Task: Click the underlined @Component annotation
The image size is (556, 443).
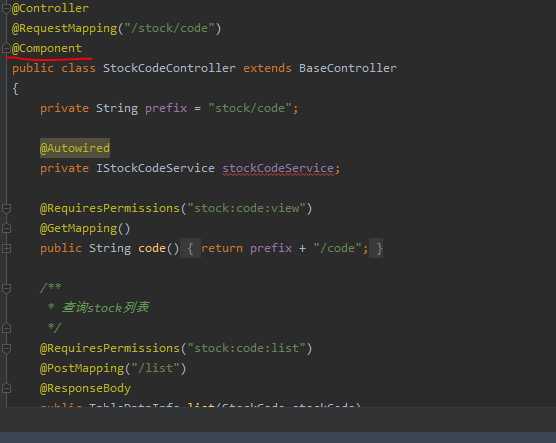Action: [46, 48]
